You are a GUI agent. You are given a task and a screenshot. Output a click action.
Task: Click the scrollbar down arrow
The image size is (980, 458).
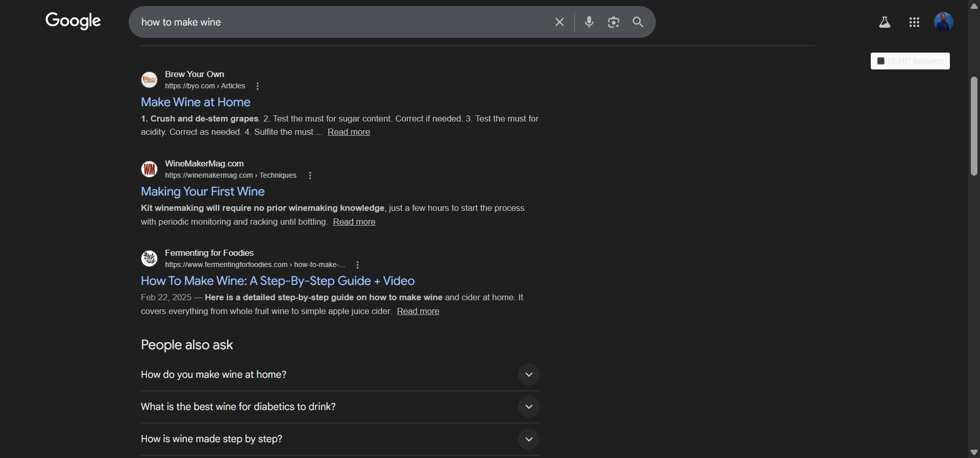coord(974,452)
